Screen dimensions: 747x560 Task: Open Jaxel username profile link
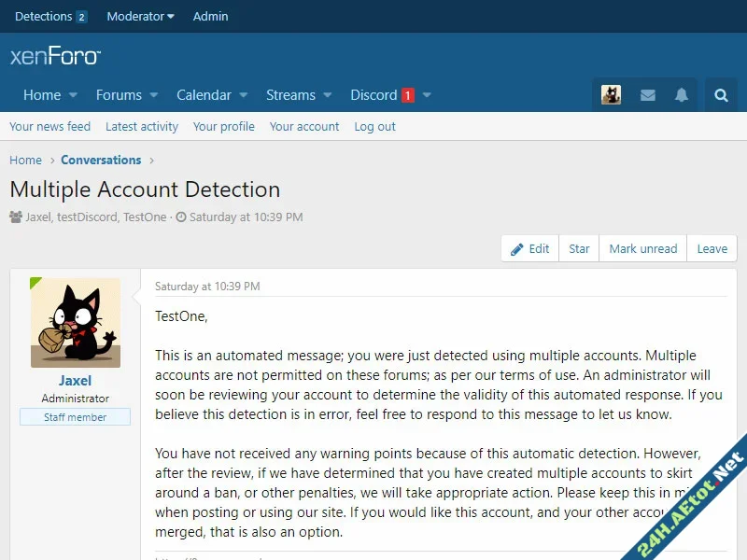(76, 381)
